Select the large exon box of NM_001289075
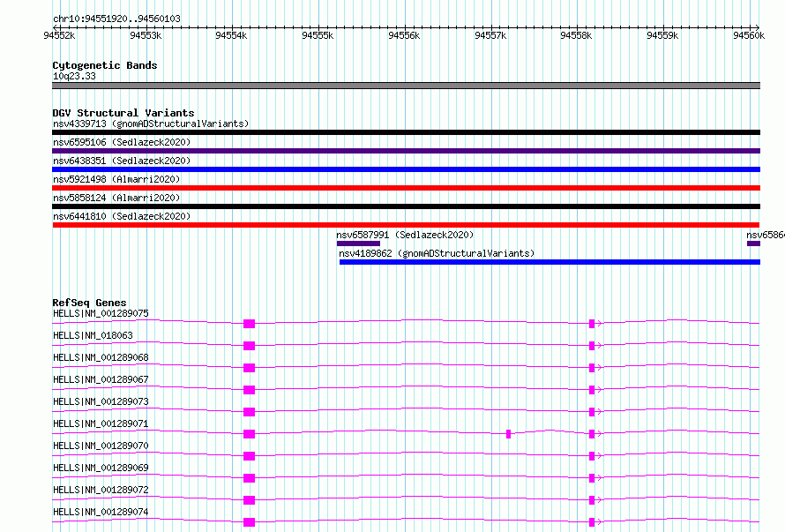The height and width of the screenshot is (532, 785). pos(250,324)
